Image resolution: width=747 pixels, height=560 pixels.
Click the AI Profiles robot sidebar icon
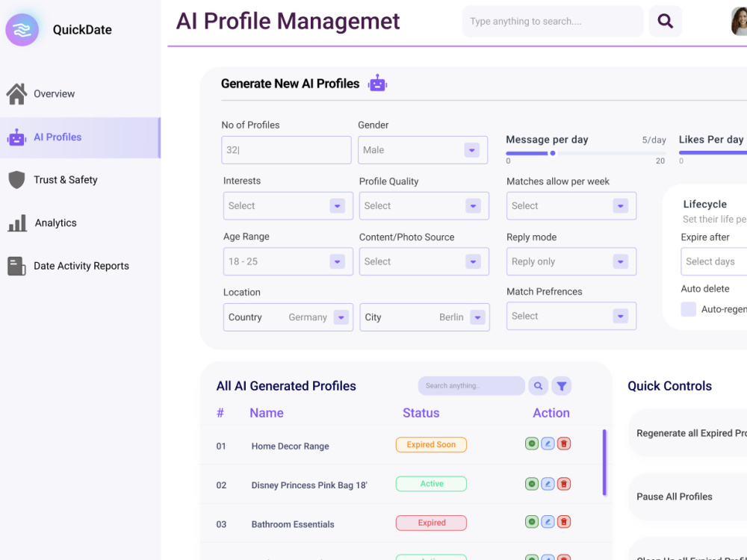[16, 137]
